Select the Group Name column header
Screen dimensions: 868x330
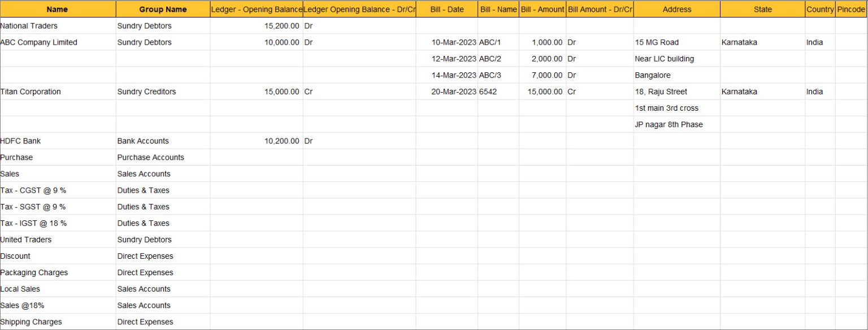coord(162,9)
